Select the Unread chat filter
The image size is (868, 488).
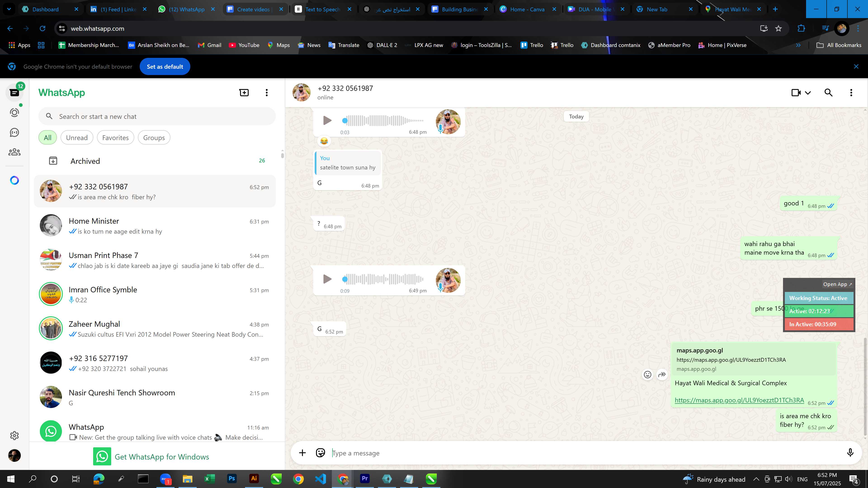pos(77,137)
